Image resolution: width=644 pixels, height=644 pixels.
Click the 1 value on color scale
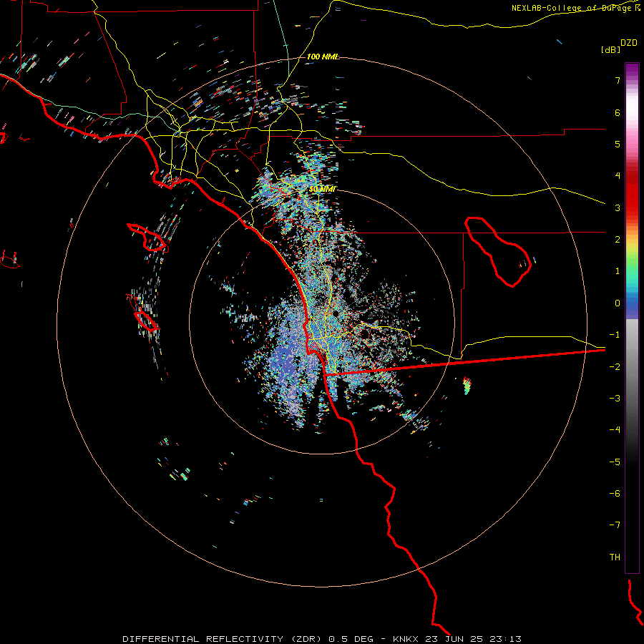point(618,271)
